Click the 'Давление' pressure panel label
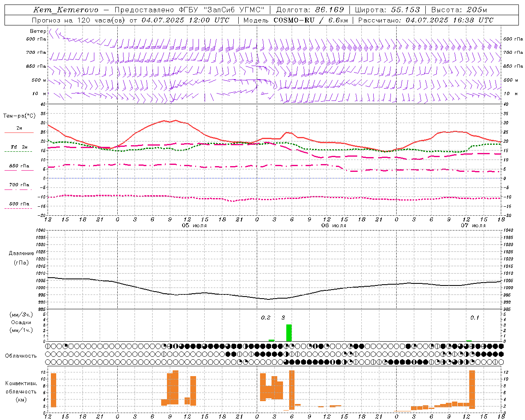Image resolution: width=525 pixels, height=420 pixels. 21,253
